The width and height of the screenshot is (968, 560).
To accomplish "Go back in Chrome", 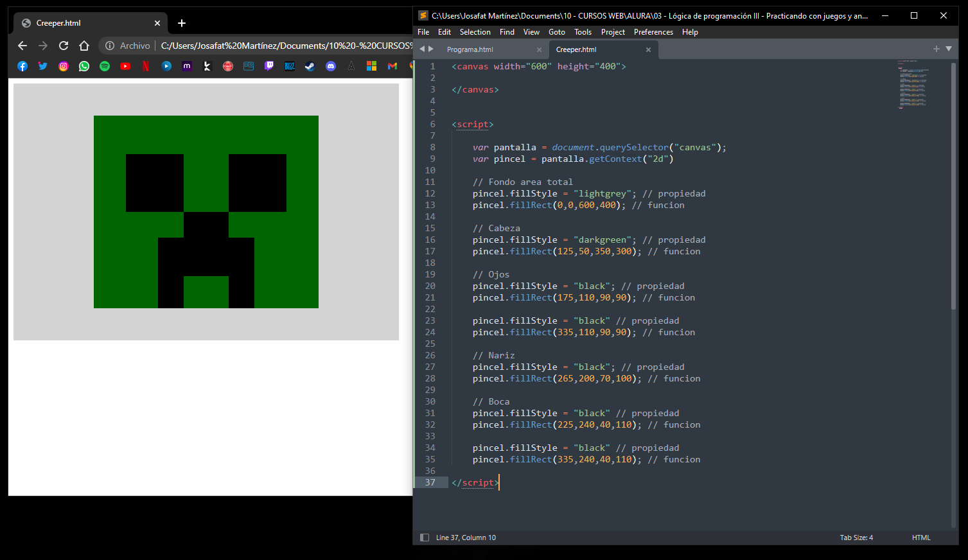I will 22,46.
